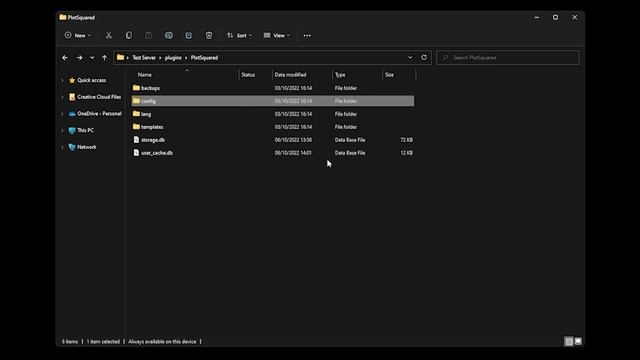The width and height of the screenshot is (640, 360).
Task: Click the Paste clipboard icon
Action: (x=149, y=36)
